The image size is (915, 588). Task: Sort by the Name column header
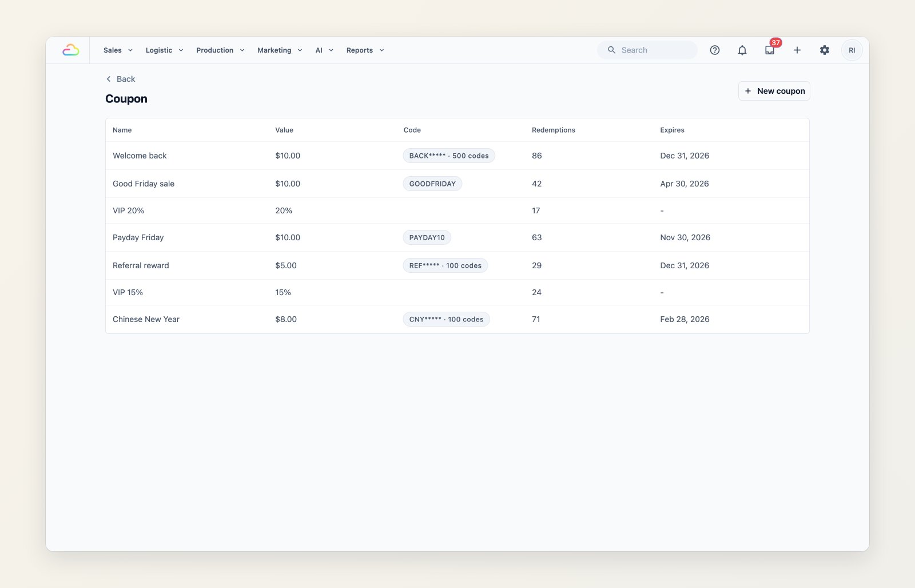pos(122,130)
